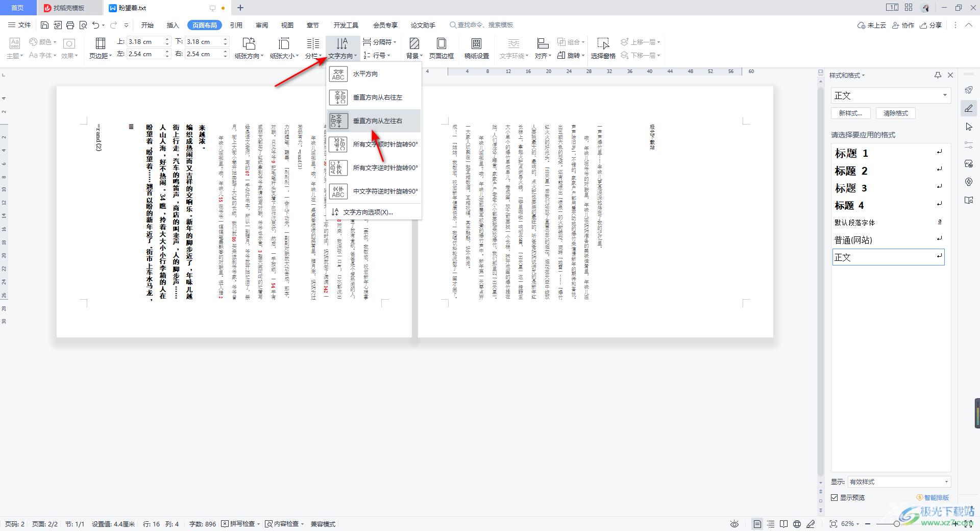Select rotate Chinese characters counterclockwise 90° option
Screen dimensions: 980x531
(374, 191)
